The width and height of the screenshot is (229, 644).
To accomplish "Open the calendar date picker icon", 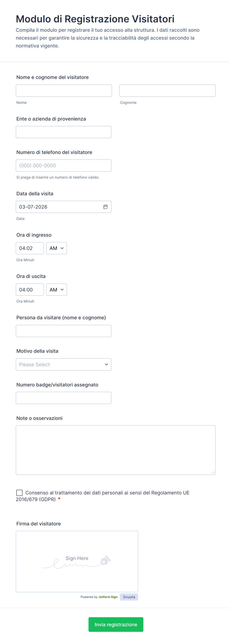I will tap(106, 207).
